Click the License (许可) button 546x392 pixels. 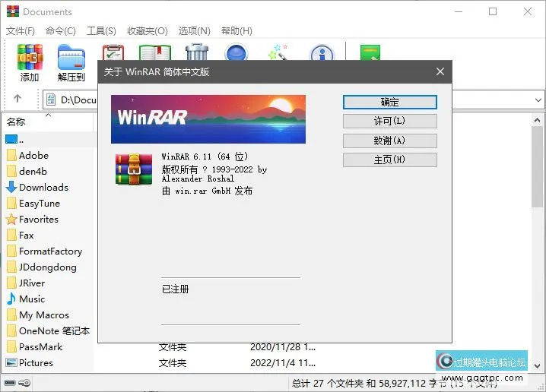[x=389, y=122]
